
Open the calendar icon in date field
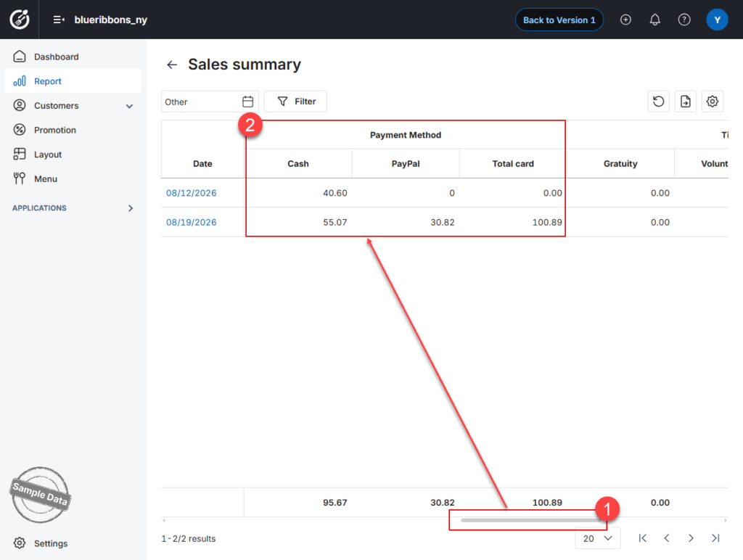point(248,102)
